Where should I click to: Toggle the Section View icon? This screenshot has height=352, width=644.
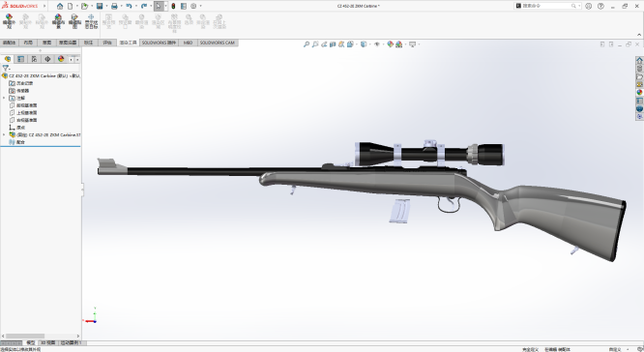click(x=333, y=44)
